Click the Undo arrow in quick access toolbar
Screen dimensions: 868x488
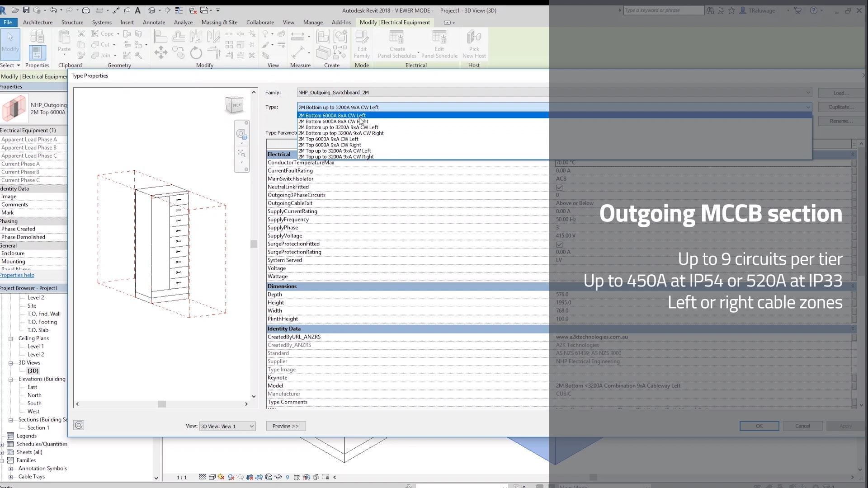(x=53, y=10)
